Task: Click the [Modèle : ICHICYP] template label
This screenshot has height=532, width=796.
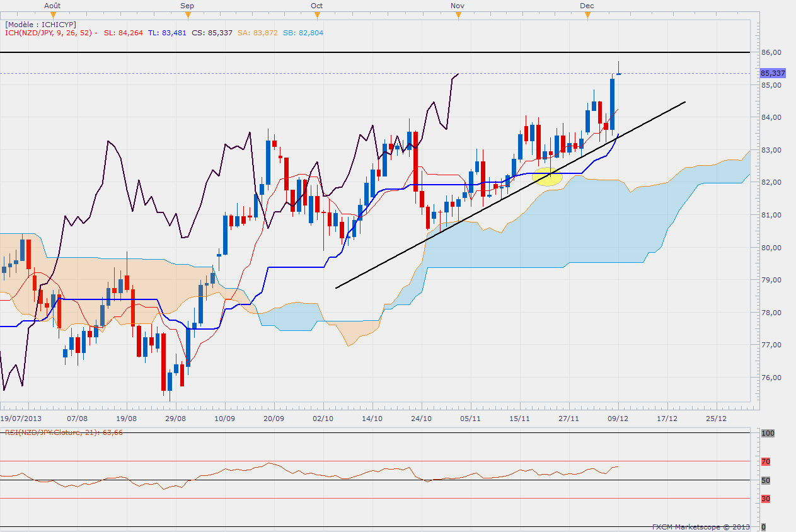Action: click(40, 24)
